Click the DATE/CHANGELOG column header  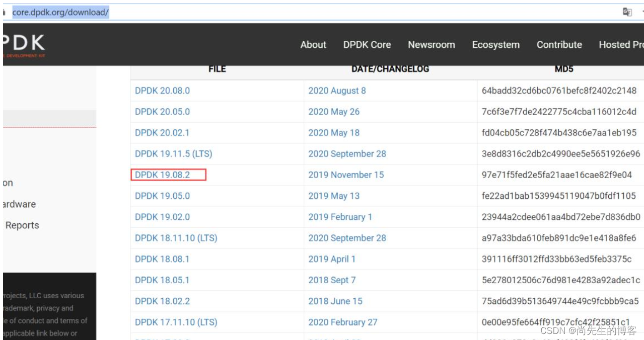390,69
